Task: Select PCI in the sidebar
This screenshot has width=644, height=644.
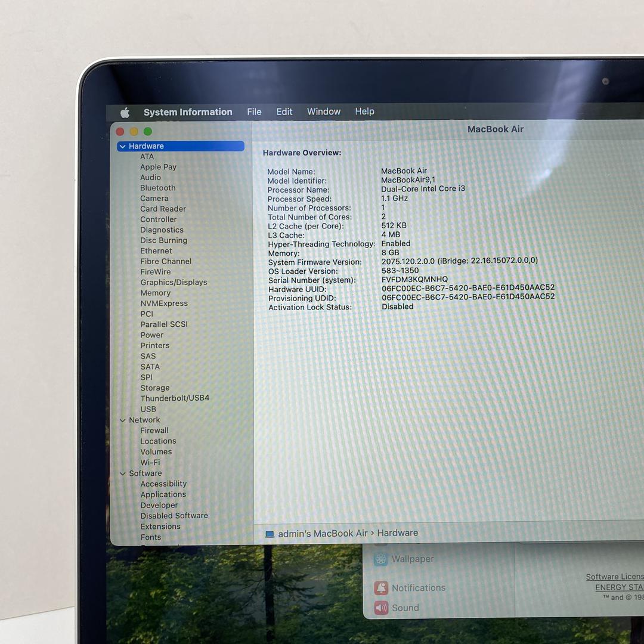Action: (147, 314)
